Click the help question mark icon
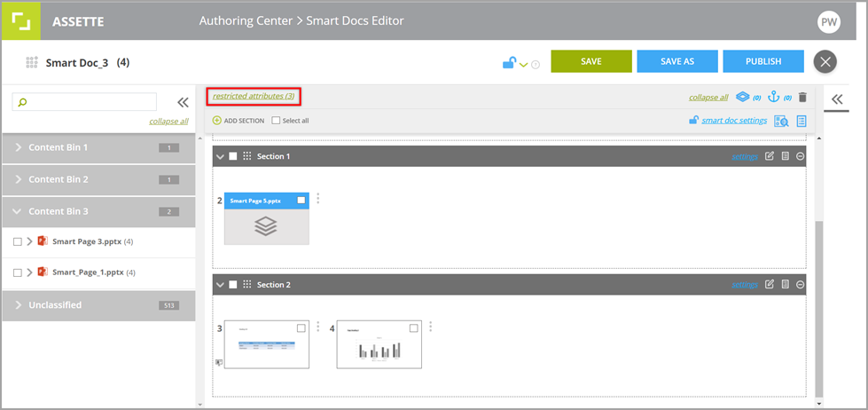This screenshot has width=868, height=410. 536,65
